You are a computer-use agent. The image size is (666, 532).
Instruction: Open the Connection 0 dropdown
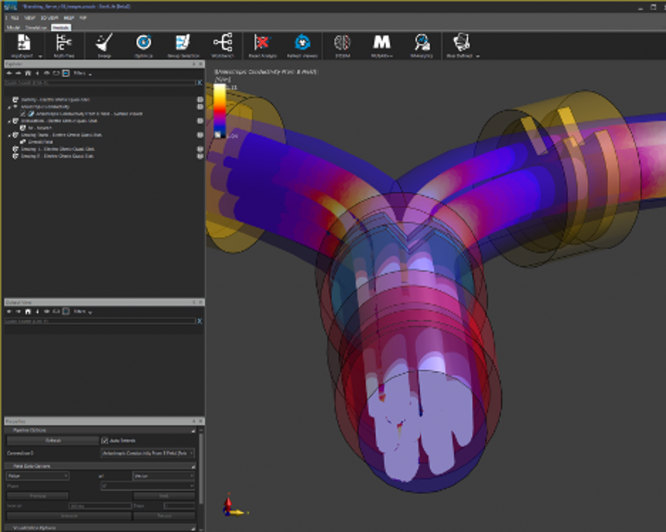pos(148,453)
